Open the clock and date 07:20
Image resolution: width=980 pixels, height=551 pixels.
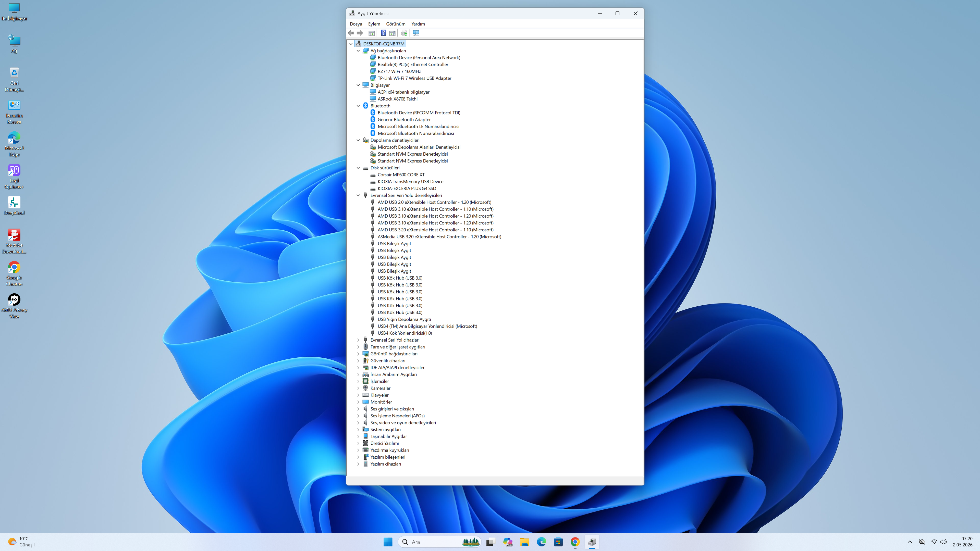(x=962, y=542)
